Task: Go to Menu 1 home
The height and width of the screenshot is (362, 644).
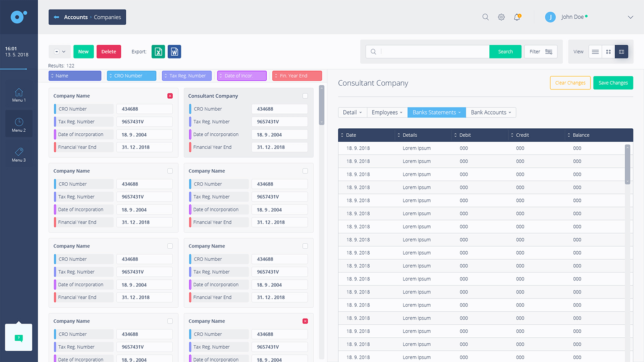Action: pyautogui.click(x=19, y=95)
